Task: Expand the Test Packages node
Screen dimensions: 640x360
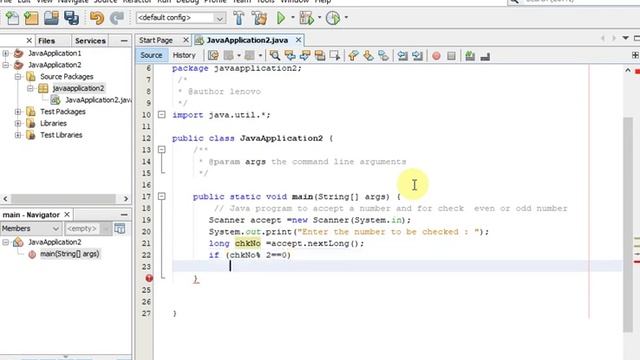Action: pos(18,111)
